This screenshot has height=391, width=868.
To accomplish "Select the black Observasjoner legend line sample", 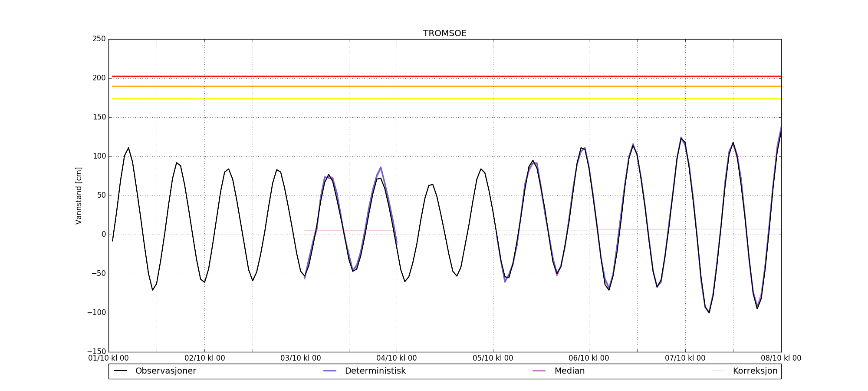I will (x=120, y=371).
